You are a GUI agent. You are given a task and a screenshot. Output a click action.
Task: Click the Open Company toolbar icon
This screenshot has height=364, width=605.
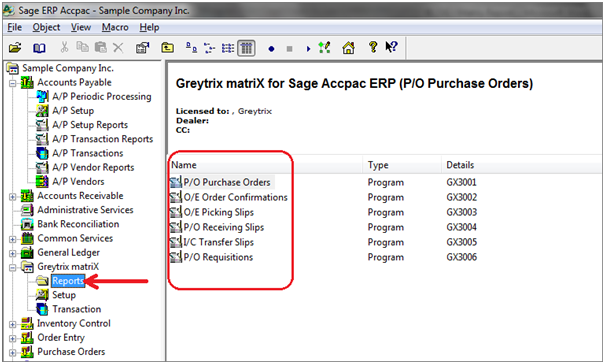click(15, 48)
